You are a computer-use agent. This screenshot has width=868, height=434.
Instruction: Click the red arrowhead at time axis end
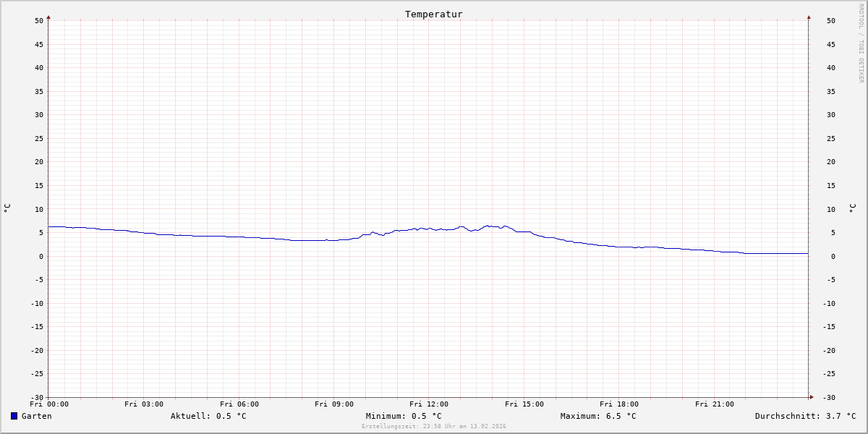812,396
